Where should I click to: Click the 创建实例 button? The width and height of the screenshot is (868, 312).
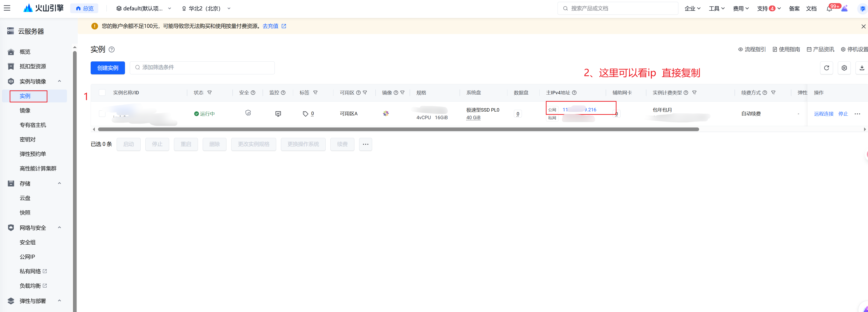pos(107,68)
